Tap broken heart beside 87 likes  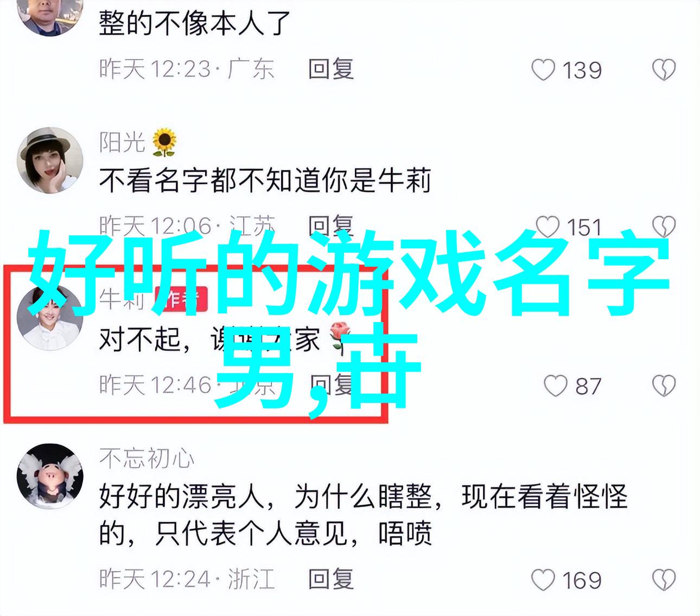pyautogui.click(x=663, y=386)
